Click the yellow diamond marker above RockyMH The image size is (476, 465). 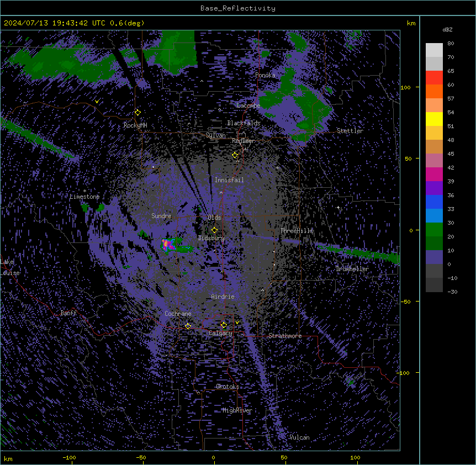(x=137, y=113)
